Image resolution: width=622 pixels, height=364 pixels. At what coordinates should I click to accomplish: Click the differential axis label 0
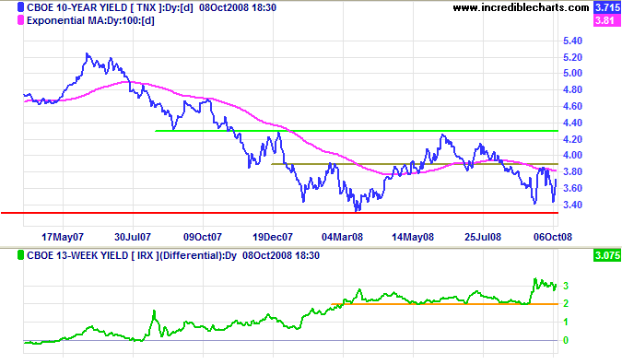coord(566,340)
